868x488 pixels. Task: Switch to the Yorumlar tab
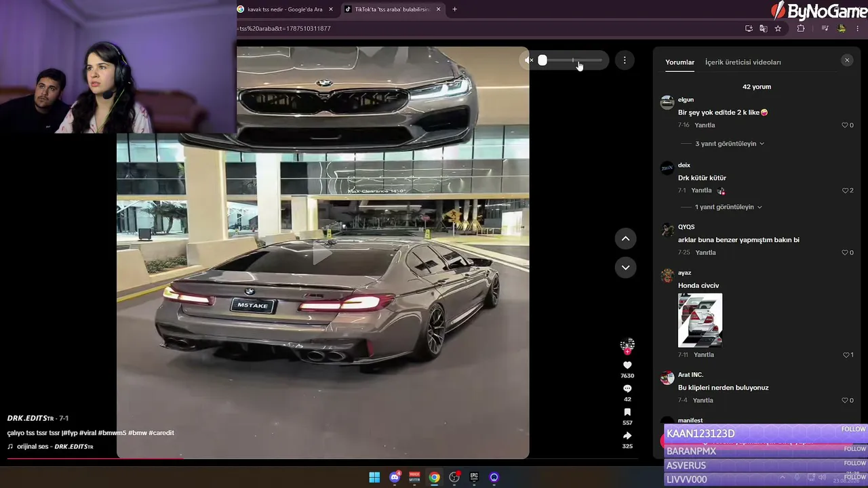[679, 62]
